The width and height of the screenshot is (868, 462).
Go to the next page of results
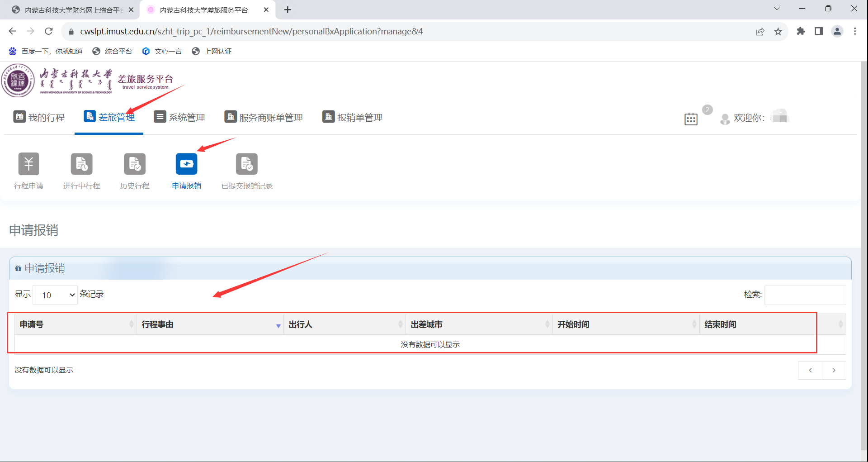click(834, 370)
